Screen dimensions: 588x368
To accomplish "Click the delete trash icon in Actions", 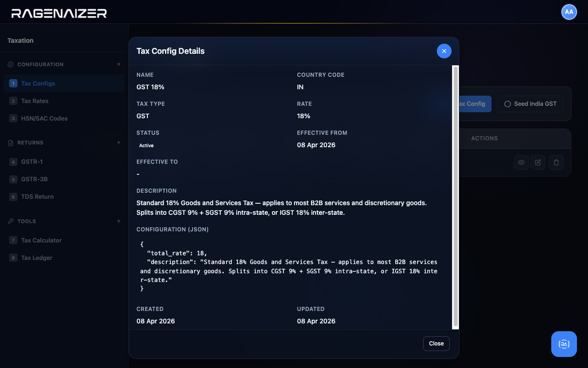I will pyautogui.click(x=556, y=162).
